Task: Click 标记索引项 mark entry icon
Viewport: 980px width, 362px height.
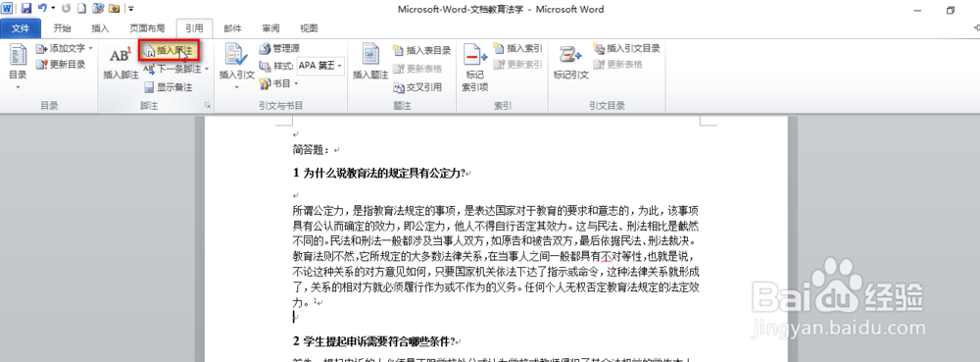Action: coord(475,67)
